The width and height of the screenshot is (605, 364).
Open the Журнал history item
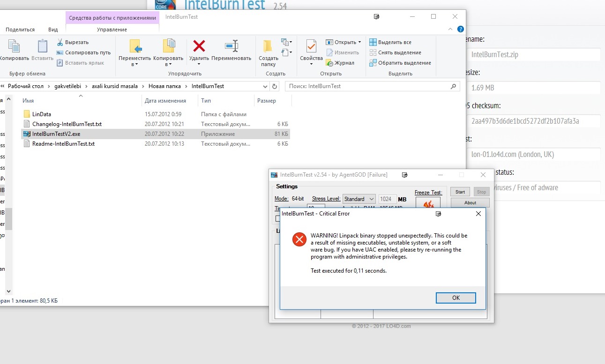pyautogui.click(x=340, y=63)
